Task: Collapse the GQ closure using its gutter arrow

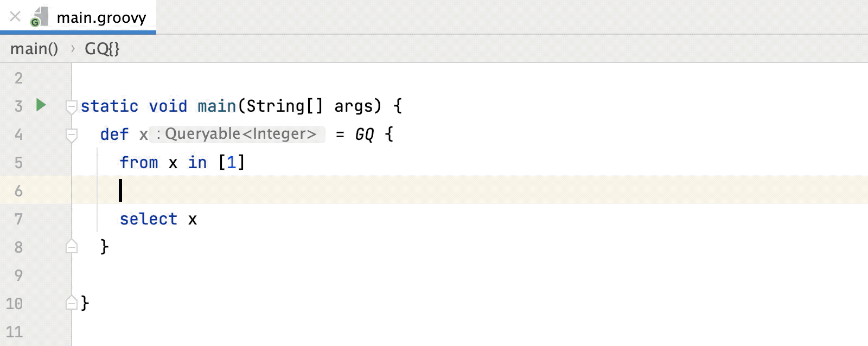Action: (71, 134)
